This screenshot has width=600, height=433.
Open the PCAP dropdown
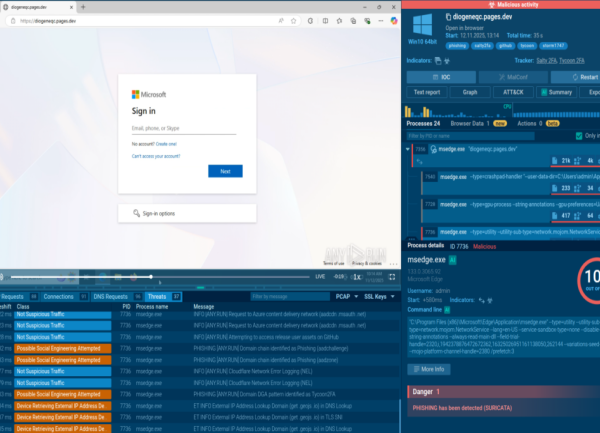click(x=347, y=296)
